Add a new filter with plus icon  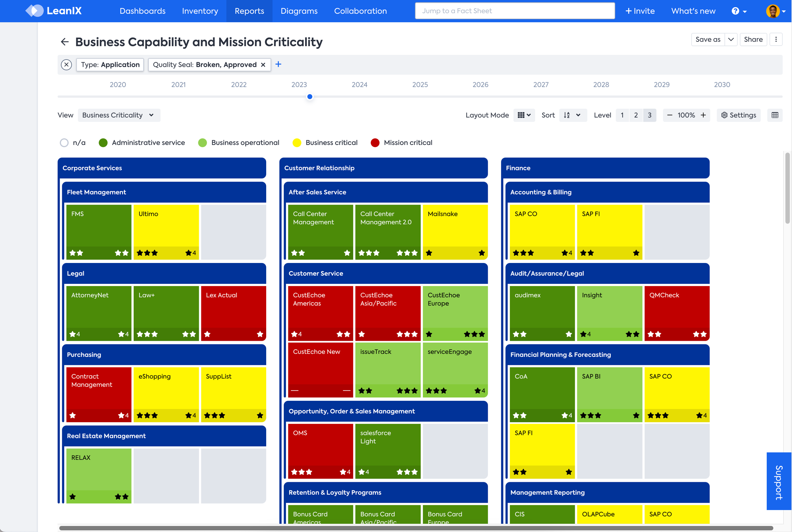[x=278, y=64]
